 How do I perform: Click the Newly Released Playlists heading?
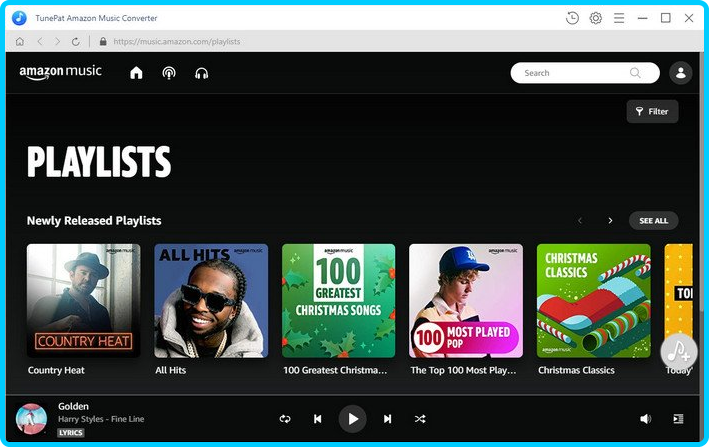point(94,221)
